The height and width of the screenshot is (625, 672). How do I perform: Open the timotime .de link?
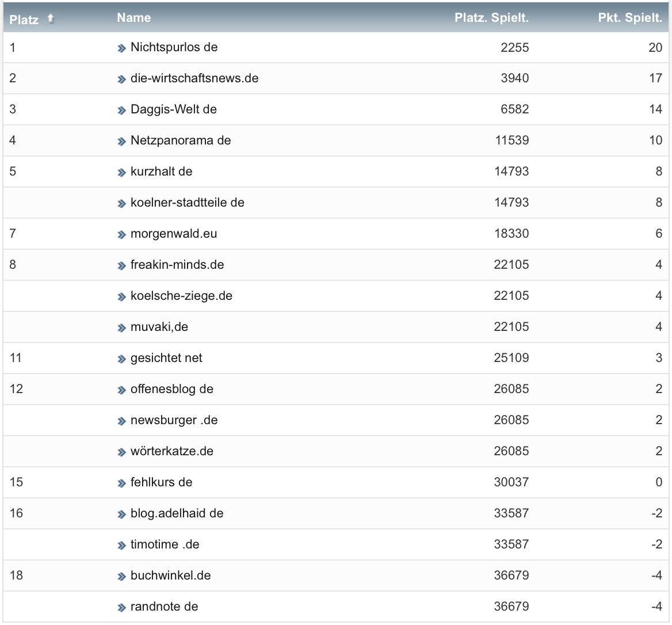[x=165, y=544]
